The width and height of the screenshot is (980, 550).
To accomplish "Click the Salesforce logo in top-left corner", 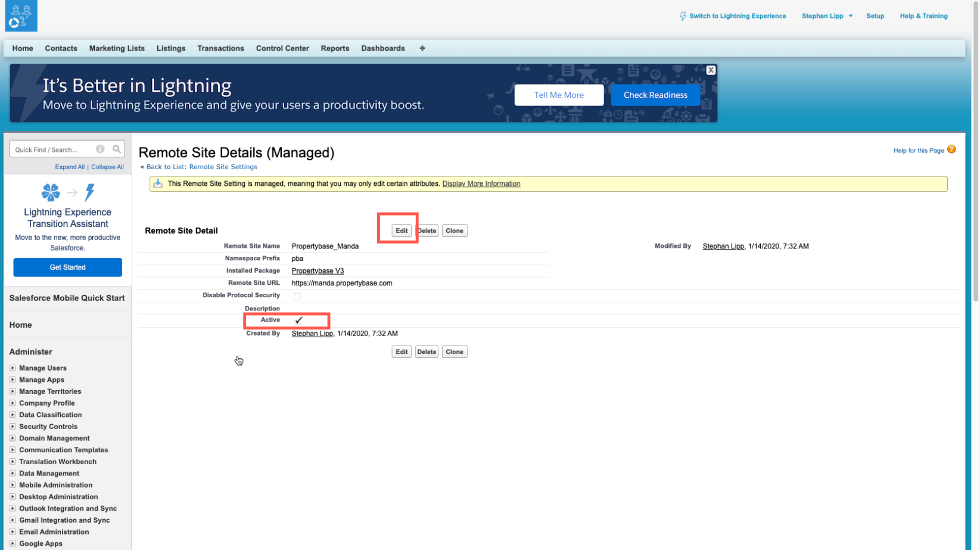I will pyautogui.click(x=20, y=16).
